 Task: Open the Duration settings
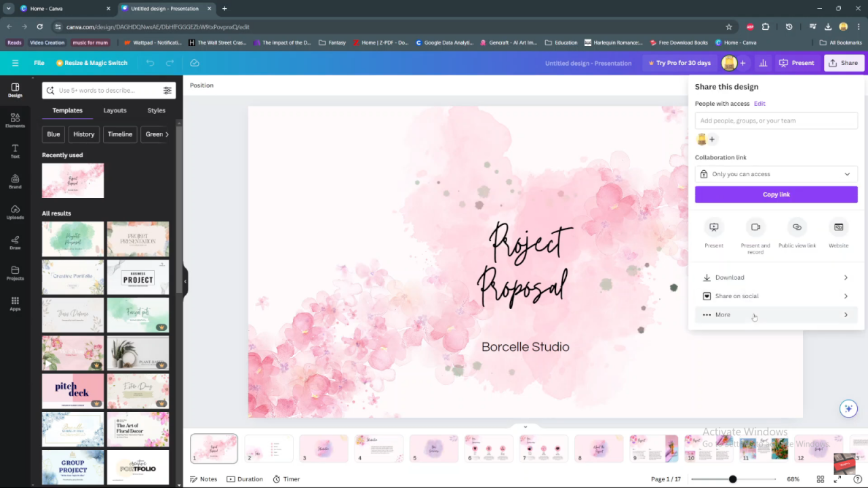point(245,479)
